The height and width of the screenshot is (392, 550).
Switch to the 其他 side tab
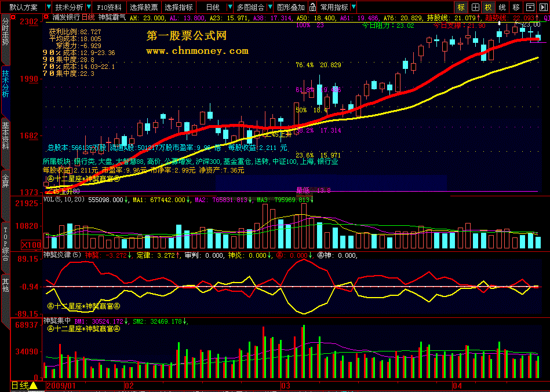[x=5, y=284]
